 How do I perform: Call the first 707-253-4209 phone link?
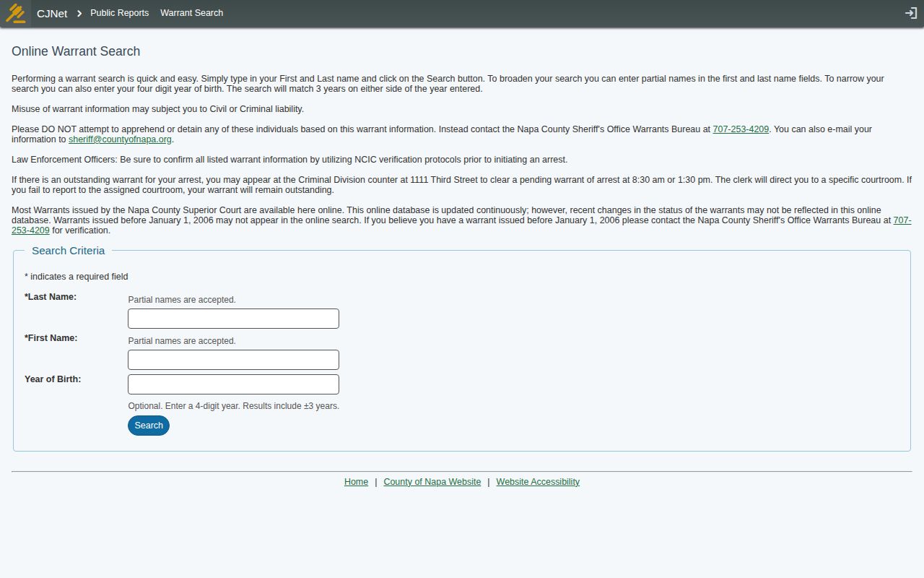click(741, 129)
